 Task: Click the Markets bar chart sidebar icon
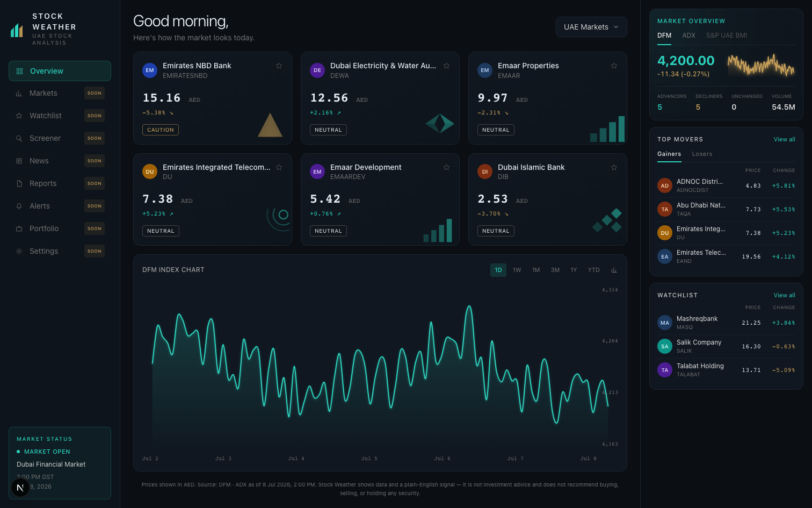[x=19, y=94]
